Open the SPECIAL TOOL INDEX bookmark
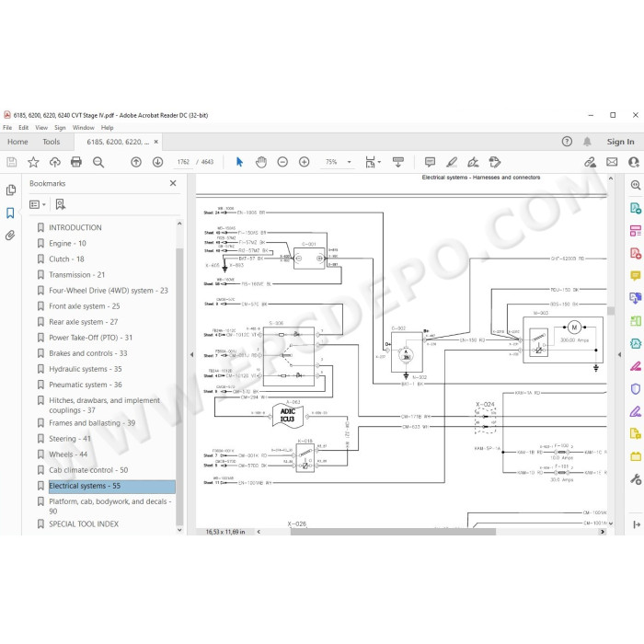644x644 pixels. (84, 524)
